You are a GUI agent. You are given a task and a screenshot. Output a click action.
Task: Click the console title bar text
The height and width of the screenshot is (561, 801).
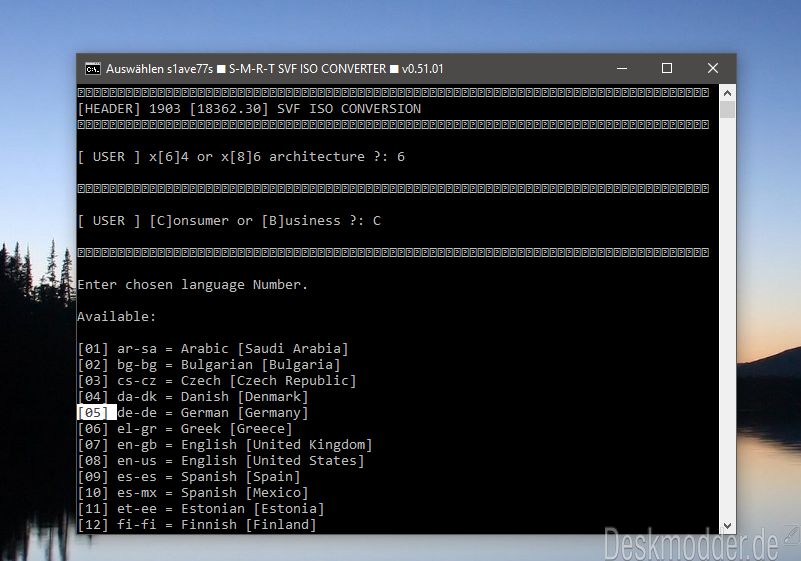pyautogui.click(x=275, y=68)
